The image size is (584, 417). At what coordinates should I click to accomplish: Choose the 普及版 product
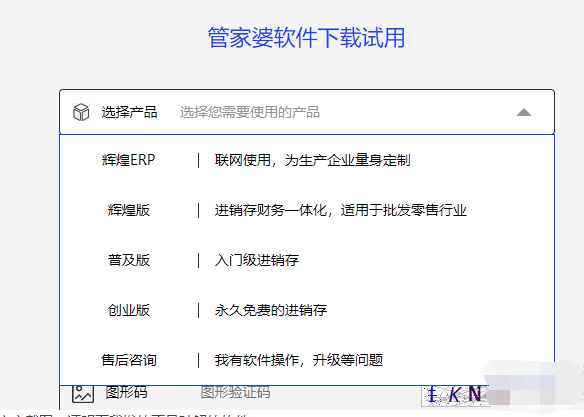tap(128, 260)
